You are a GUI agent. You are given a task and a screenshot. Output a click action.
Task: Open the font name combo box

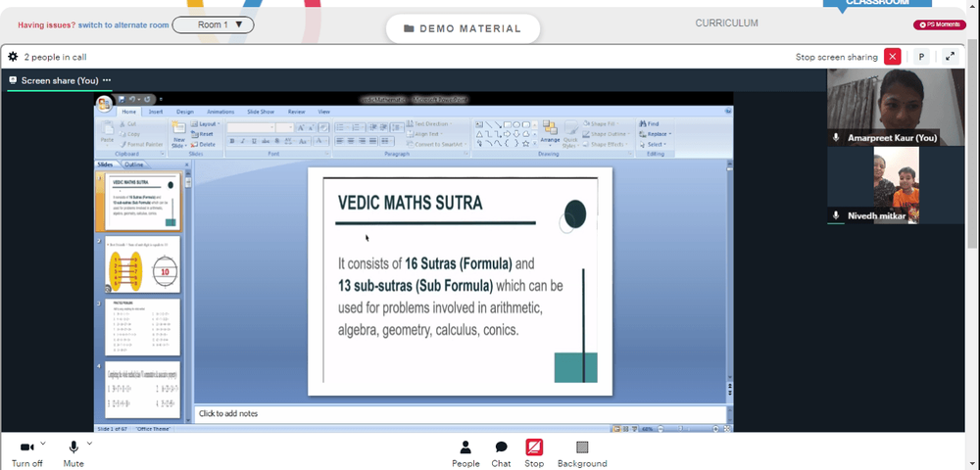coord(251,127)
